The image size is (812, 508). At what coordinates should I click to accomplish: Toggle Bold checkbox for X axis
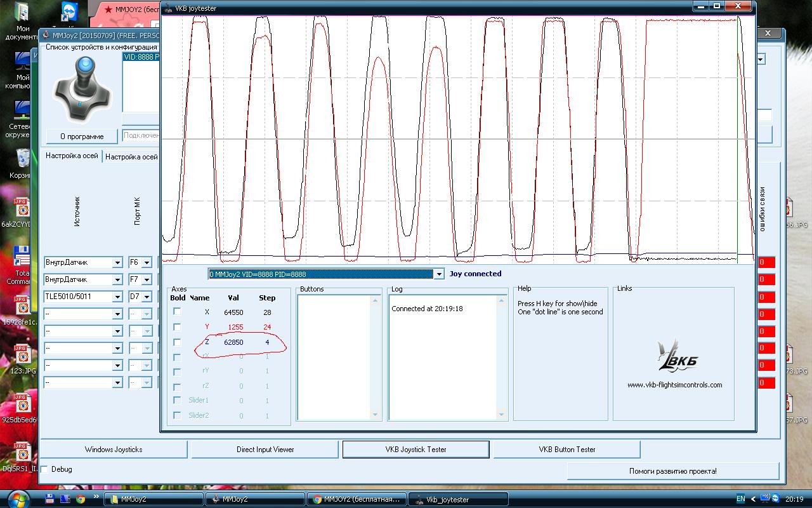click(177, 311)
